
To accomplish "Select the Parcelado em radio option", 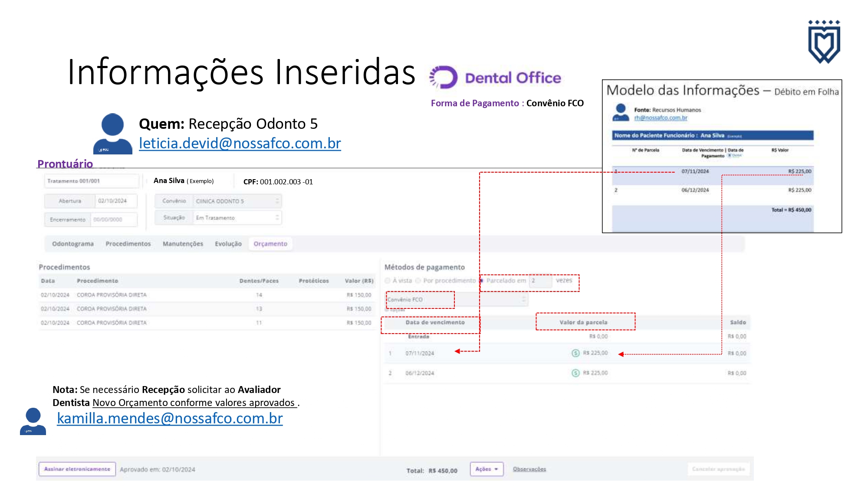I will 482,281.
